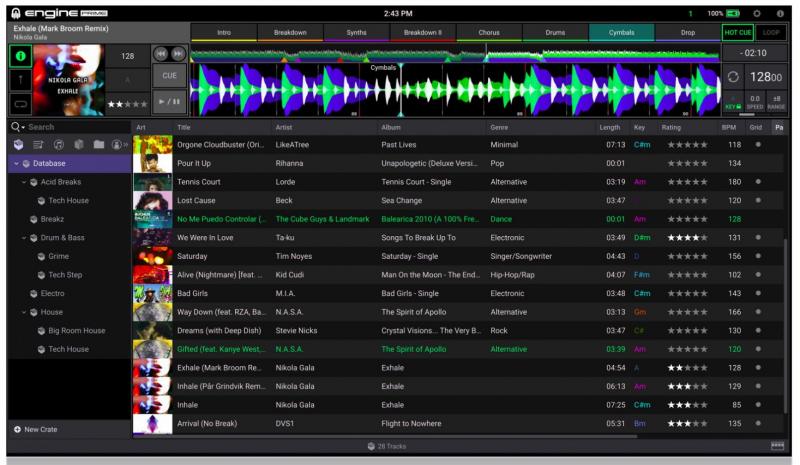Click the CUE button
Screen dimensions: 800x465
(169, 76)
